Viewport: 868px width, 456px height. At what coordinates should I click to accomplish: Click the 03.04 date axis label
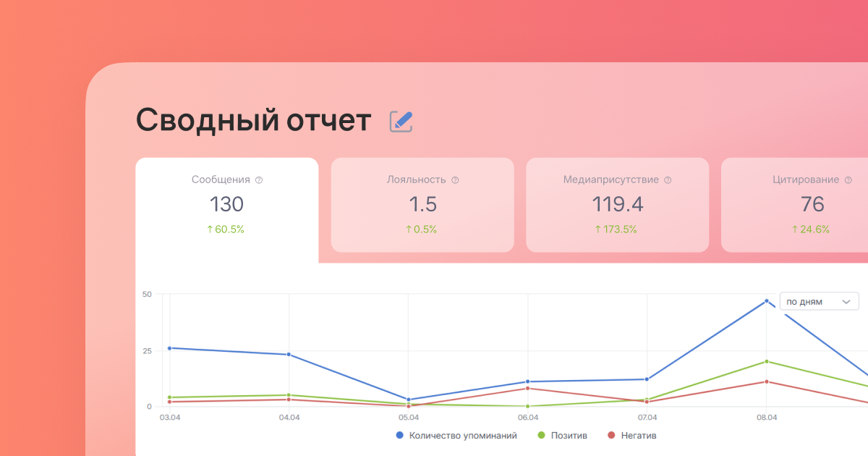click(x=169, y=418)
